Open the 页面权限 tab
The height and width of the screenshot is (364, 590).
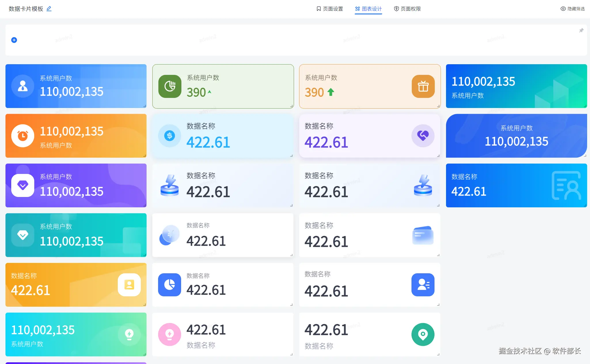tap(407, 9)
